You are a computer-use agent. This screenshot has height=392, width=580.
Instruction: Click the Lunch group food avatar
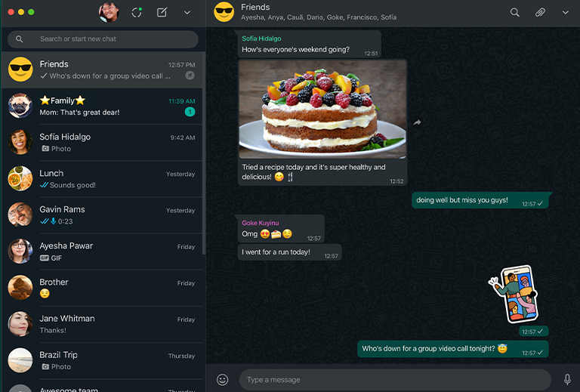pos(20,178)
